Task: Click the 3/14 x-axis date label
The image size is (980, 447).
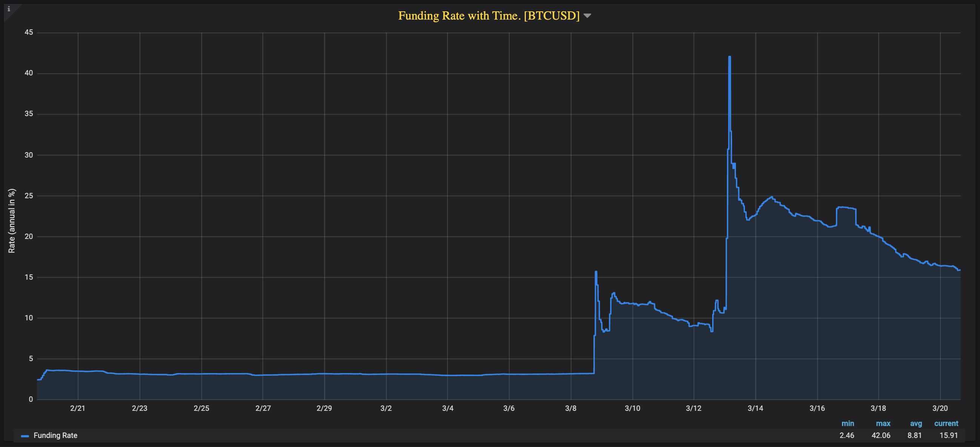Action: (x=755, y=408)
